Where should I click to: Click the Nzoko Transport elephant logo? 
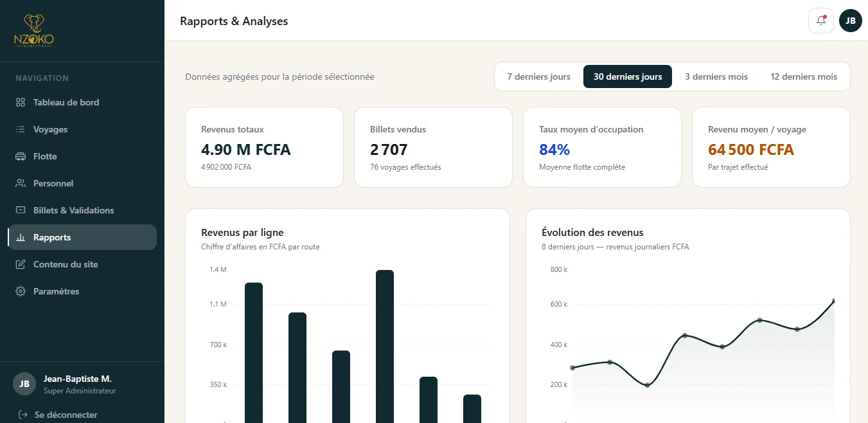point(34,31)
